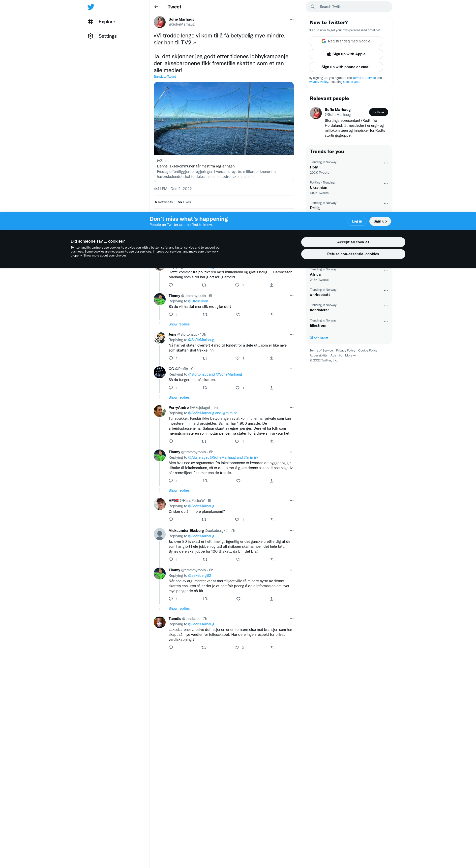Like Jens @stoltonaut's reply
This screenshot has width=476, height=868.
pyautogui.click(x=237, y=358)
